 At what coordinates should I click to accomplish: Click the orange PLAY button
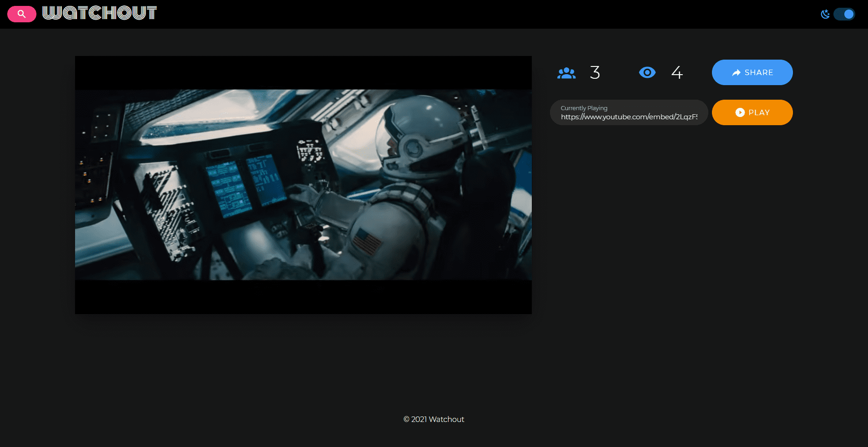(x=752, y=112)
